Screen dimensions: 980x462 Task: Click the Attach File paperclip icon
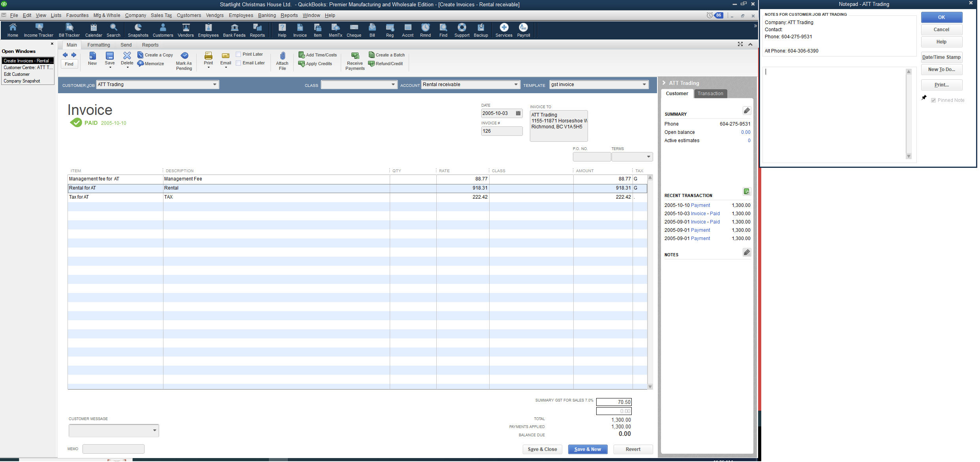[282, 56]
